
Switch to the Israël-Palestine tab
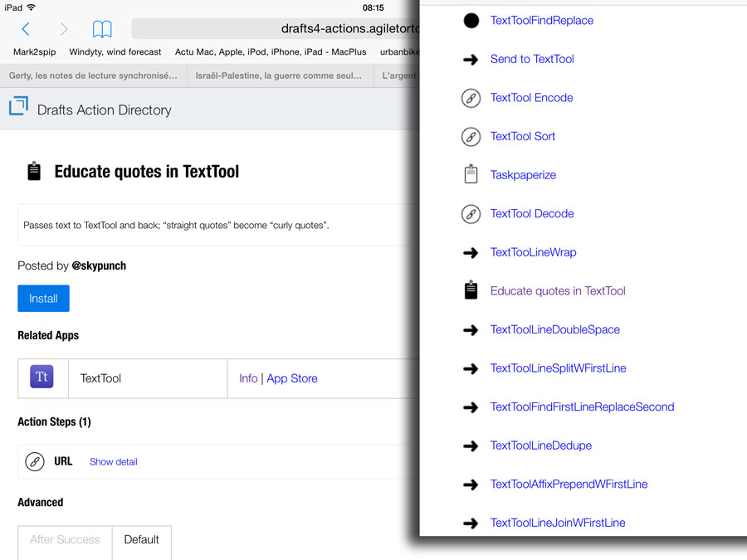click(281, 75)
